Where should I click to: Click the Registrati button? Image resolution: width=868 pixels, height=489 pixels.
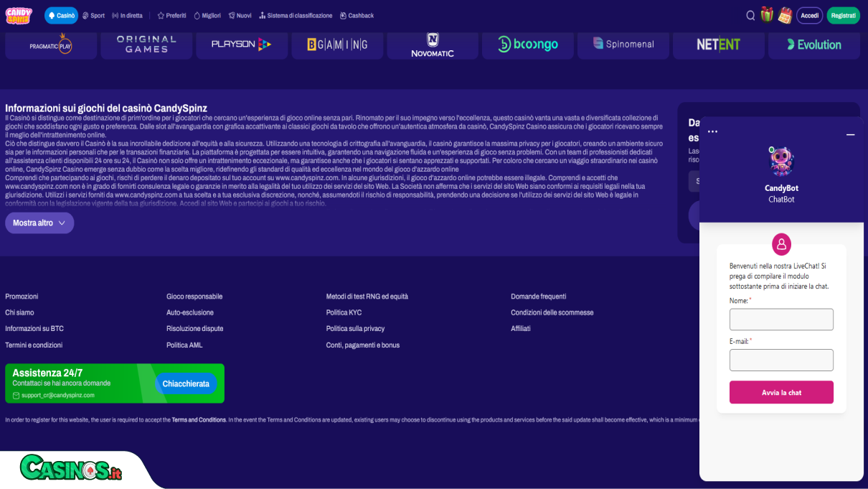click(843, 15)
